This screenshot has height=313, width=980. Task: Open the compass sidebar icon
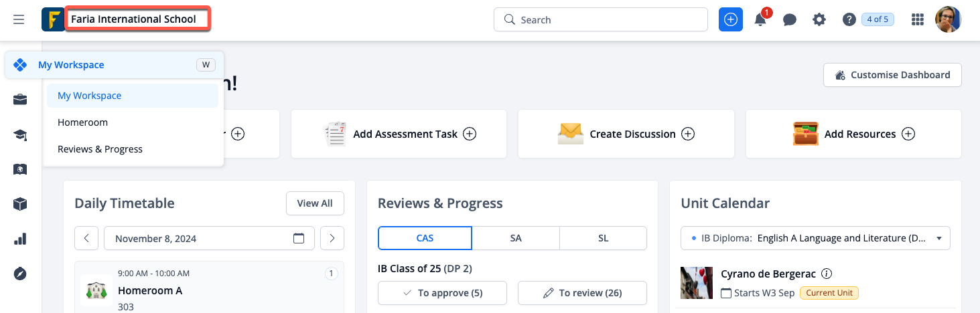[x=20, y=274]
